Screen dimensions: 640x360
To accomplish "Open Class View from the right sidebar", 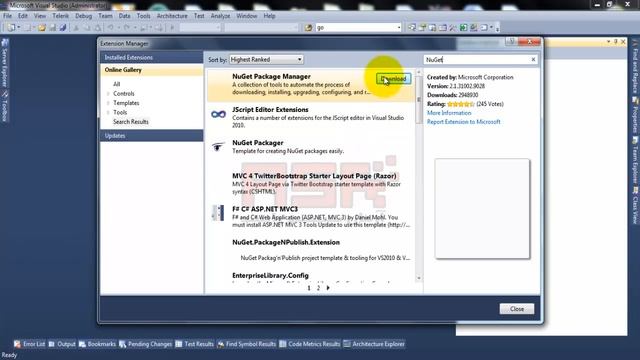I will [x=635, y=205].
